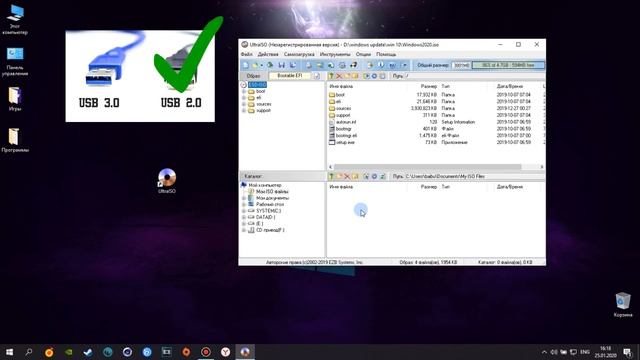Click the taskbar search magnifier icon
The height and width of the screenshot is (360, 640).
[x=29, y=352]
